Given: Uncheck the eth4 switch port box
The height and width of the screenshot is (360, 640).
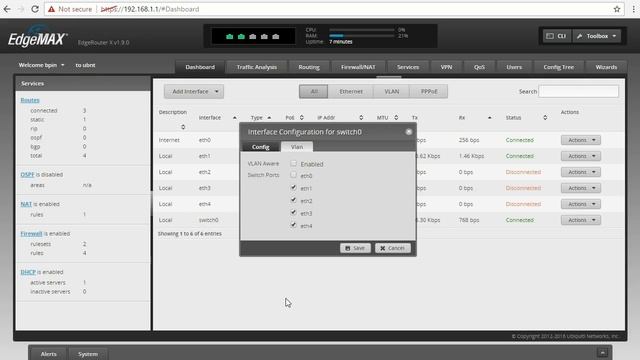Looking at the screenshot, I should pos(293,225).
